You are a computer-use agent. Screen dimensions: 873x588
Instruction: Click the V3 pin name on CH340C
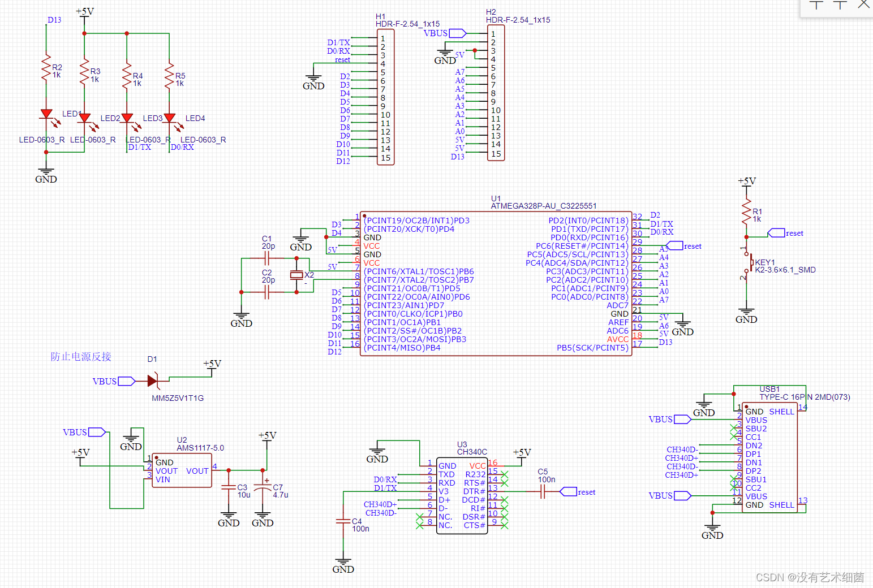click(444, 491)
